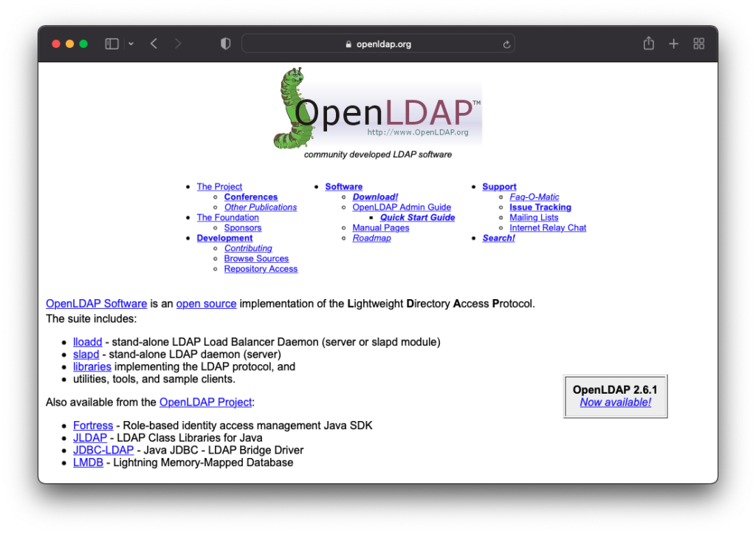
Task: Click the lock icon in address bar
Action: (x=348, y=44)
